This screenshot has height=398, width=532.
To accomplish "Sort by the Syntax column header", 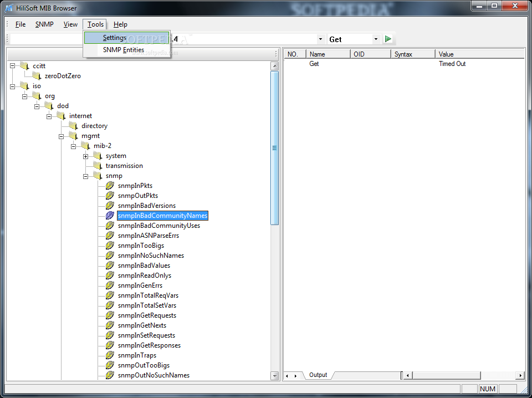I will 413,54.
